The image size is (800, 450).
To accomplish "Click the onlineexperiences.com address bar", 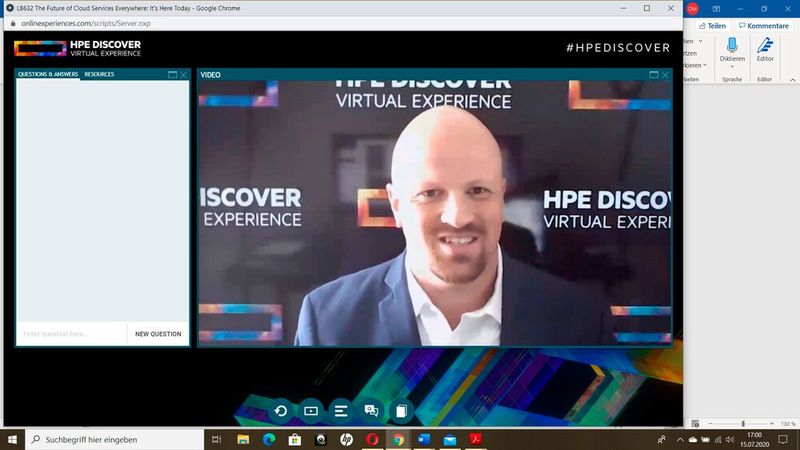I will click(86, 23).
